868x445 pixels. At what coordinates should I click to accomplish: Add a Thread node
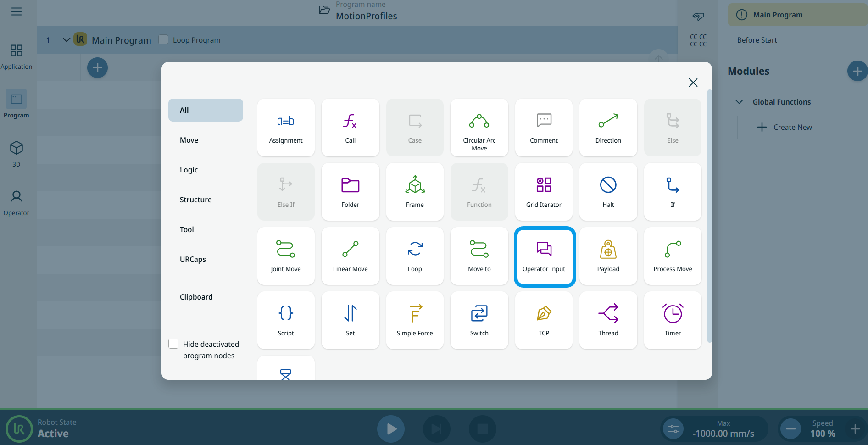point(608,320)
